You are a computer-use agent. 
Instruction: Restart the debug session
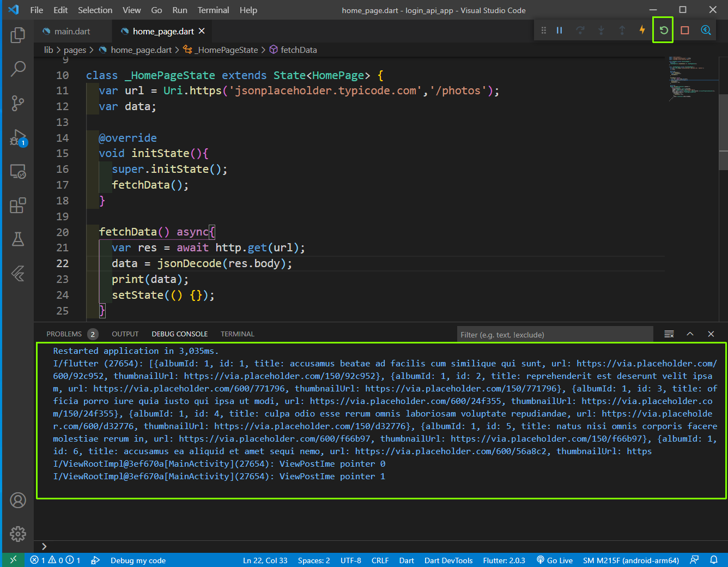(664, 31)
